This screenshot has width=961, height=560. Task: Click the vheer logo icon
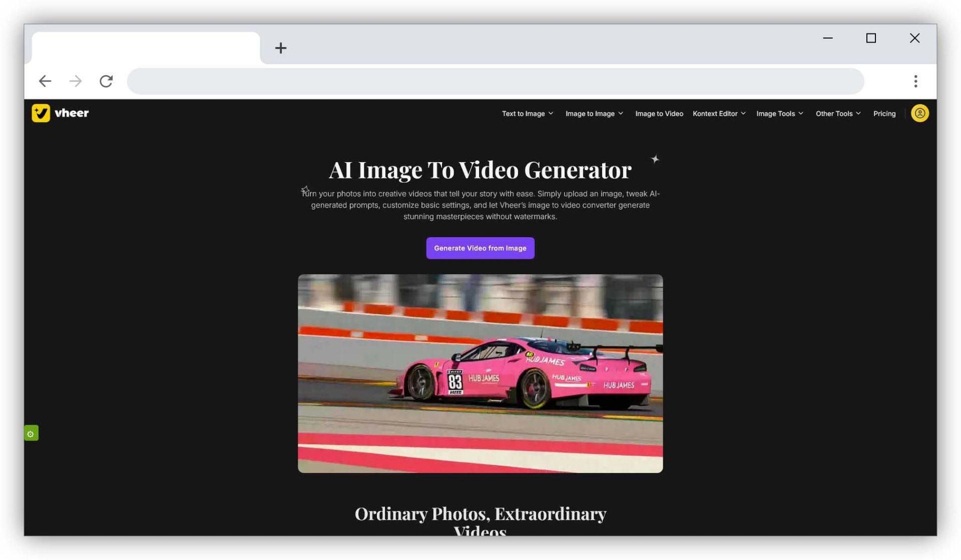(41, 113)
